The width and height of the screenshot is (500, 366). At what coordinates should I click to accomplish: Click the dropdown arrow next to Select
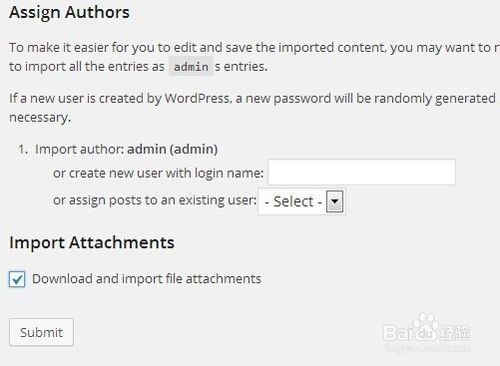click(x=335, y=201)
